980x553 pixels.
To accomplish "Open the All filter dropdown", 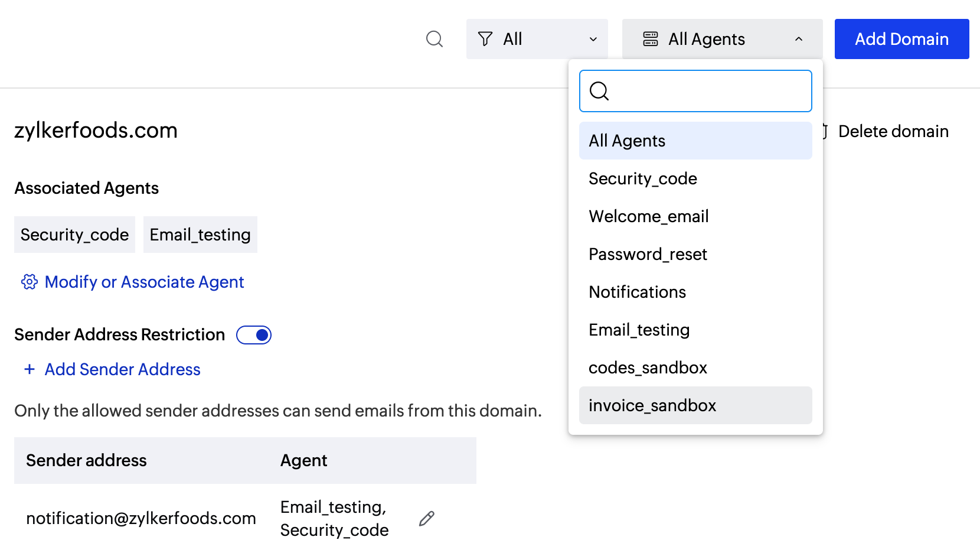I will [537, 39].
